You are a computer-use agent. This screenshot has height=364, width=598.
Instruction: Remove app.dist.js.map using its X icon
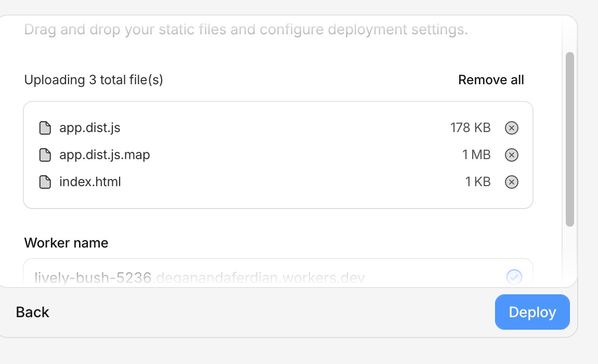click(x=512, y=155)
